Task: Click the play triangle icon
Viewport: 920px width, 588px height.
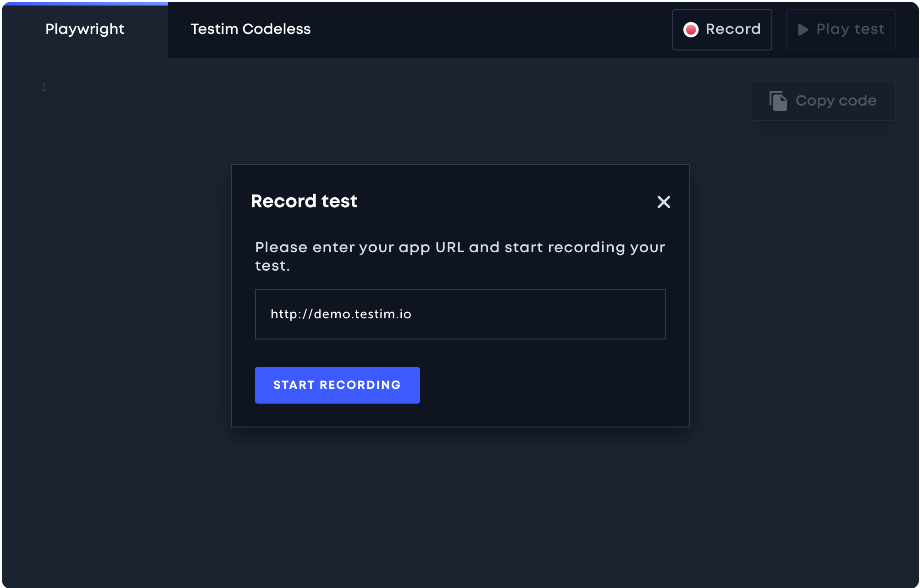Action: coord(803,30)
